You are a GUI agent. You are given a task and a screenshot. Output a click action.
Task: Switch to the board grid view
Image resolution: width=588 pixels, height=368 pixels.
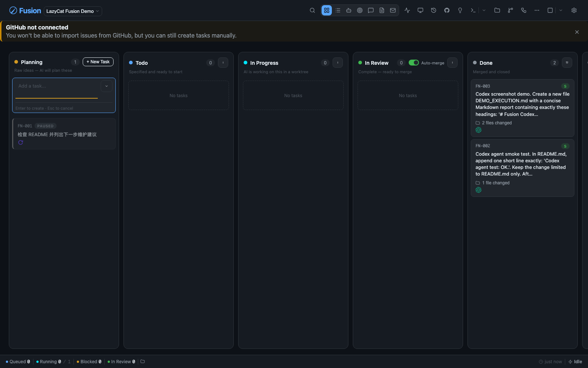tap(327, 10)
